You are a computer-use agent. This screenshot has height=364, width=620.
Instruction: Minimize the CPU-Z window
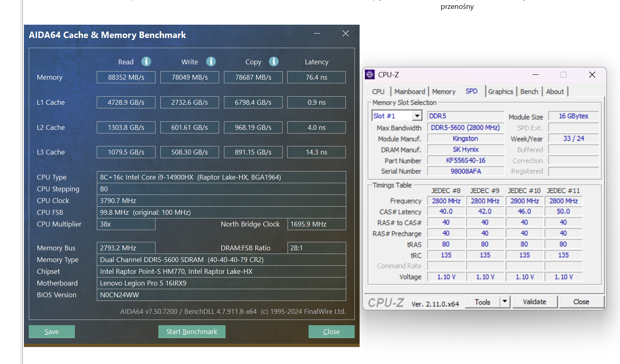(535, 75)
